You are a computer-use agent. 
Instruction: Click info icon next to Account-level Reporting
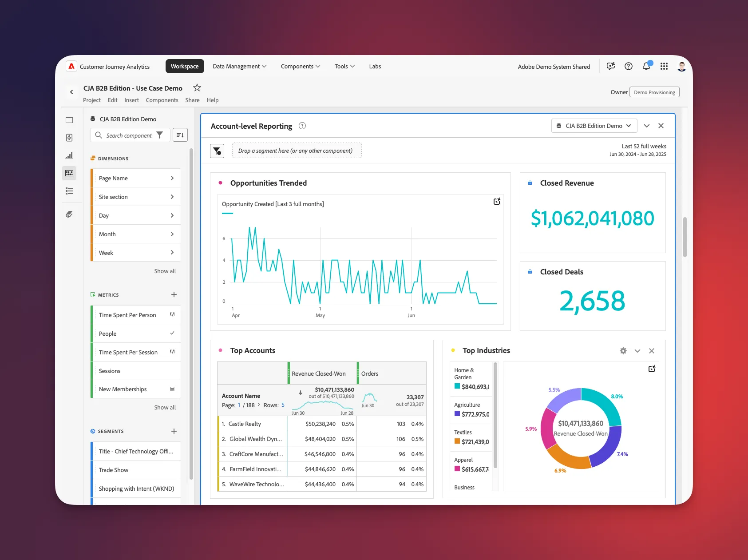tap(302, 126)
